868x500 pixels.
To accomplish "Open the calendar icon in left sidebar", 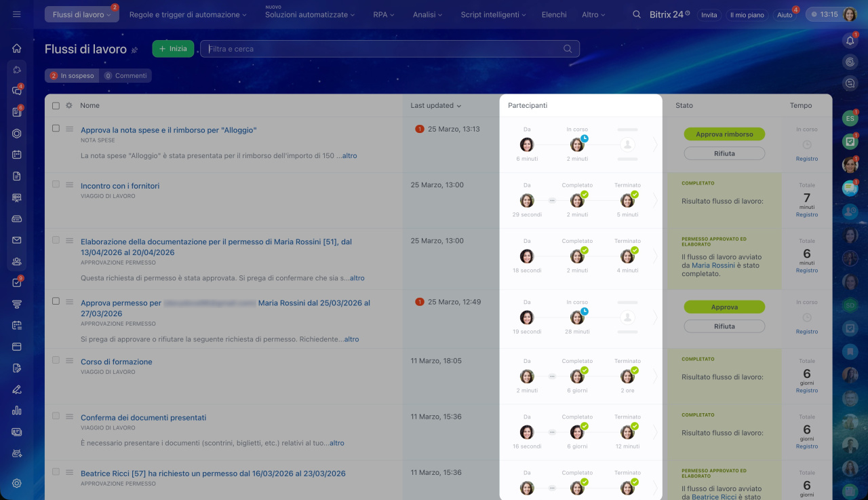I will 17,155.
